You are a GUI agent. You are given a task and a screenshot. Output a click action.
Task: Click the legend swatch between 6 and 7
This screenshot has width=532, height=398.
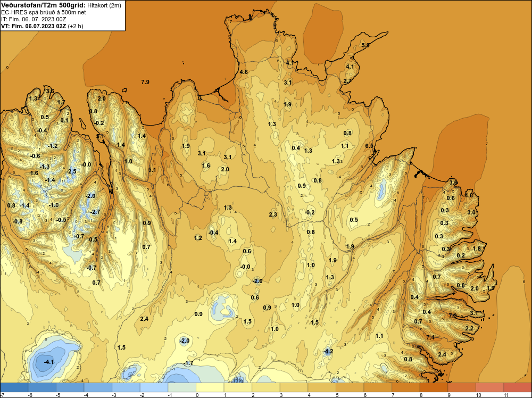pyautogui.click(x=378, y=387)
